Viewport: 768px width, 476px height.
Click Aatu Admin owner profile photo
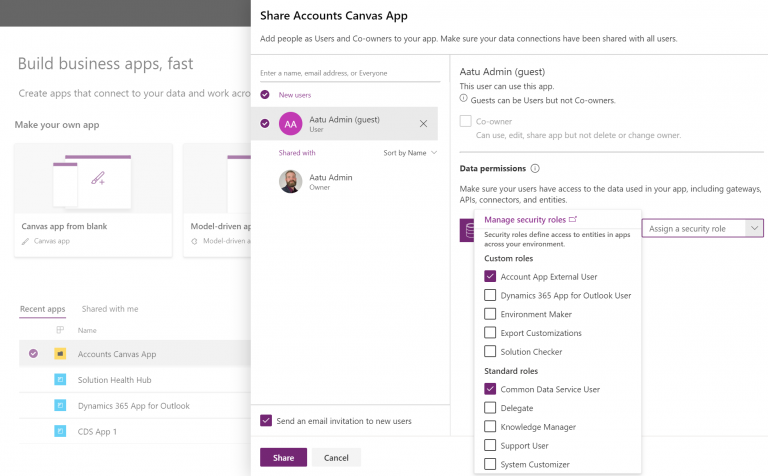[290, 182]
